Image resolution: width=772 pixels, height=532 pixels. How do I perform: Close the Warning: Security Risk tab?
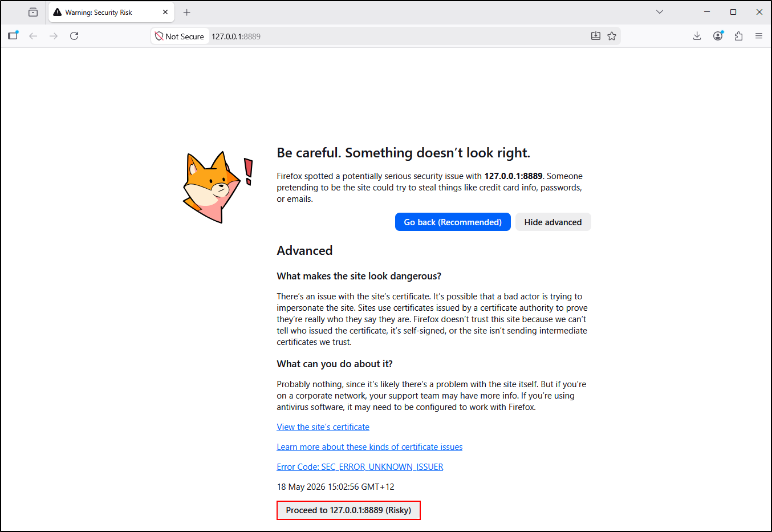coord(165,12)
